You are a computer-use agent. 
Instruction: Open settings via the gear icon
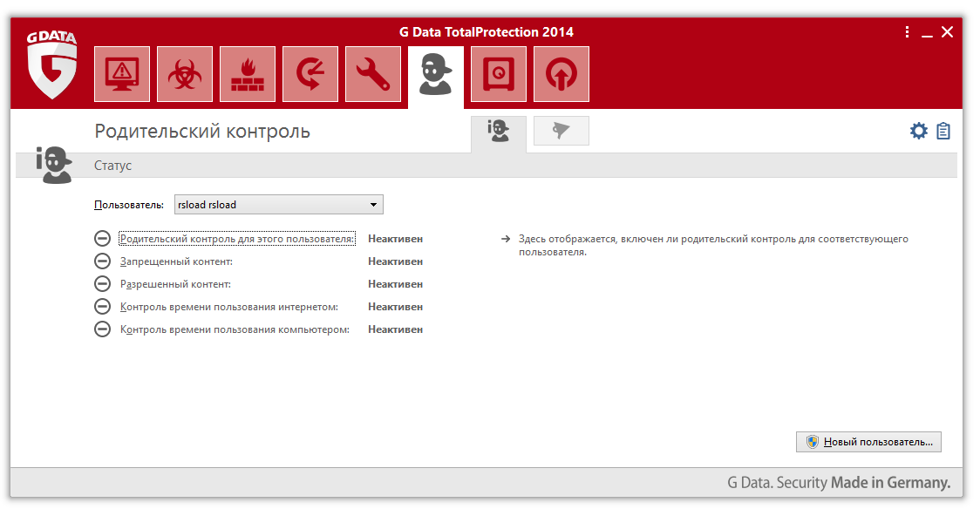pos(919,131)
